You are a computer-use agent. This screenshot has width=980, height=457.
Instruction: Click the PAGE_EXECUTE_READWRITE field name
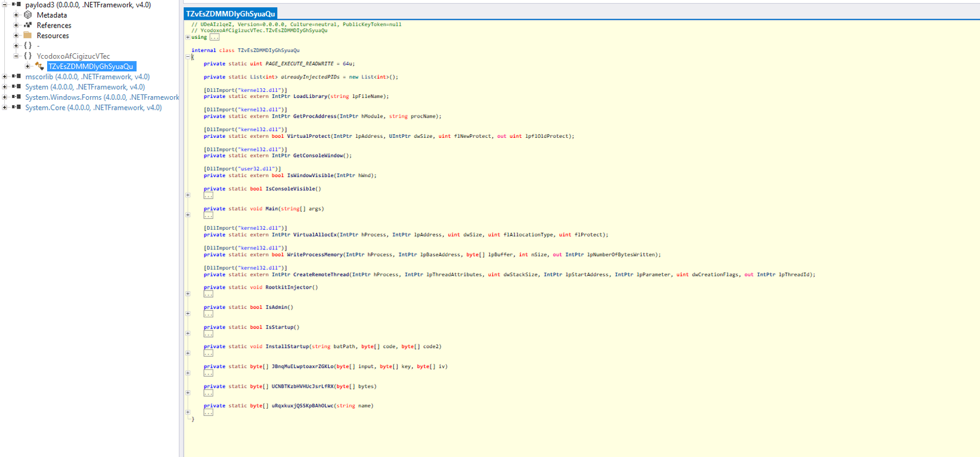(x=300, y=64)
